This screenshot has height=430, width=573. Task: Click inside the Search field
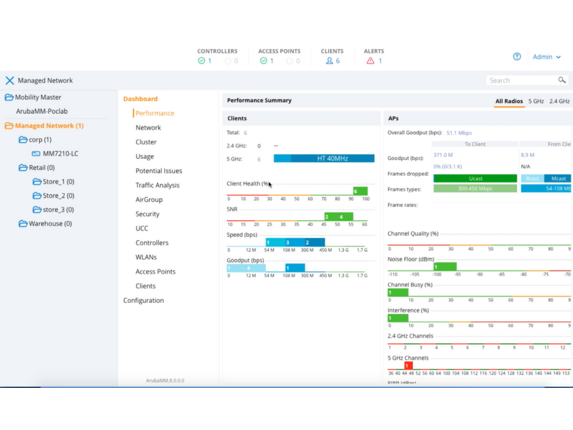point(522,80)
